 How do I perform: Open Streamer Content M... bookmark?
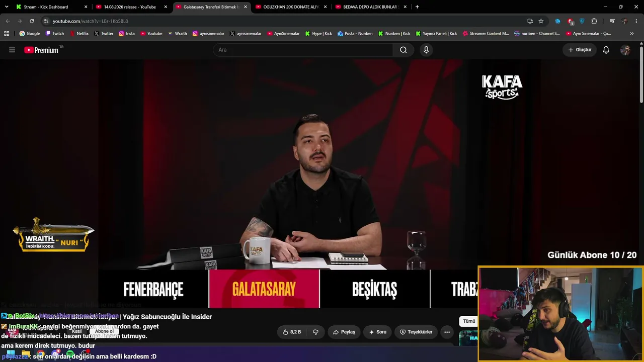tap(486, 34)
